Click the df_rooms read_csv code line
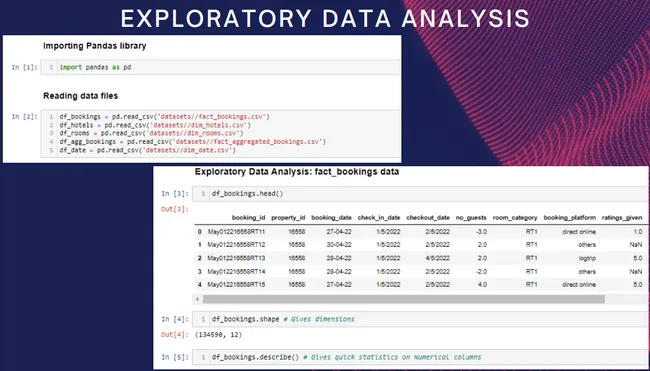The image size is (650, 371). point(151,133)
